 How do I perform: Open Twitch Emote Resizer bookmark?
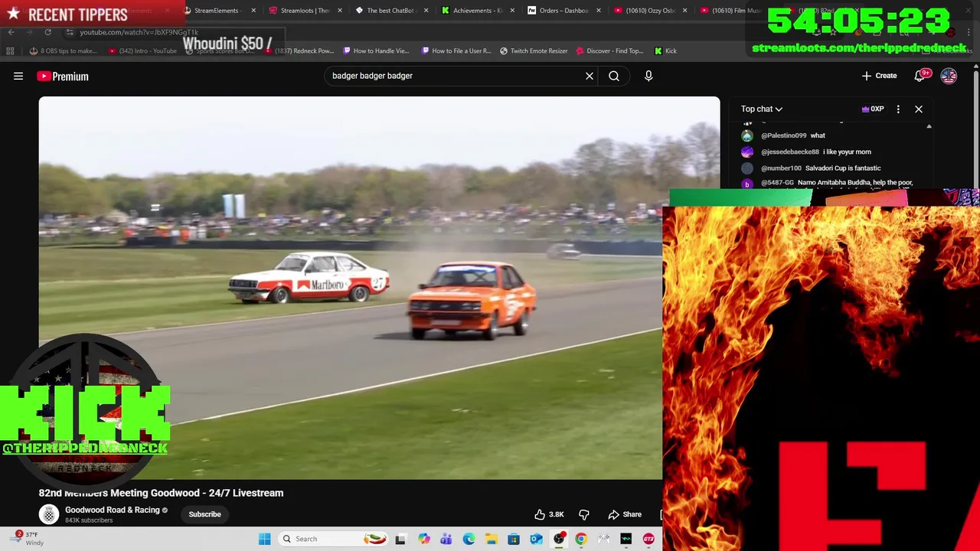coord(534,51)
